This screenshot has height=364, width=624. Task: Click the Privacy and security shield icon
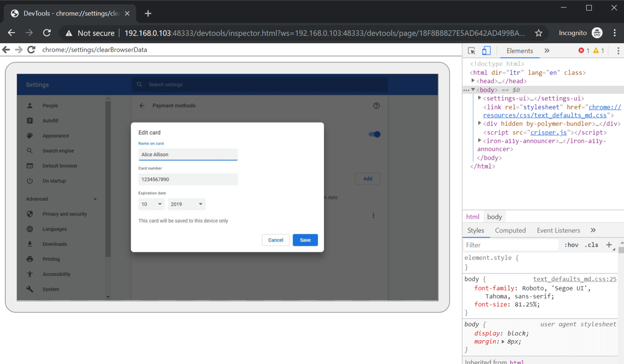point(30,214)
